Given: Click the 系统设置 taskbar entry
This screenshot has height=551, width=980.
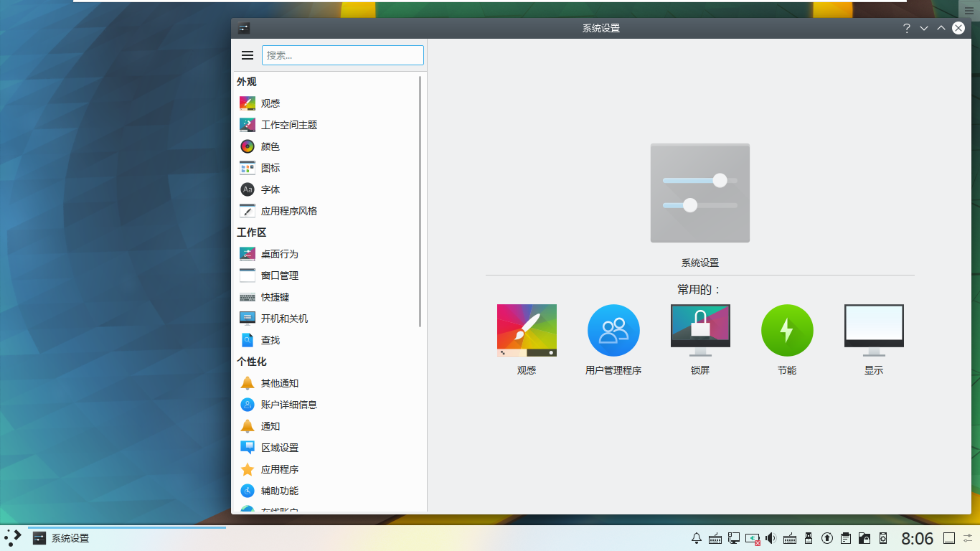Looking at the screenshot, I should pos(127,538).
